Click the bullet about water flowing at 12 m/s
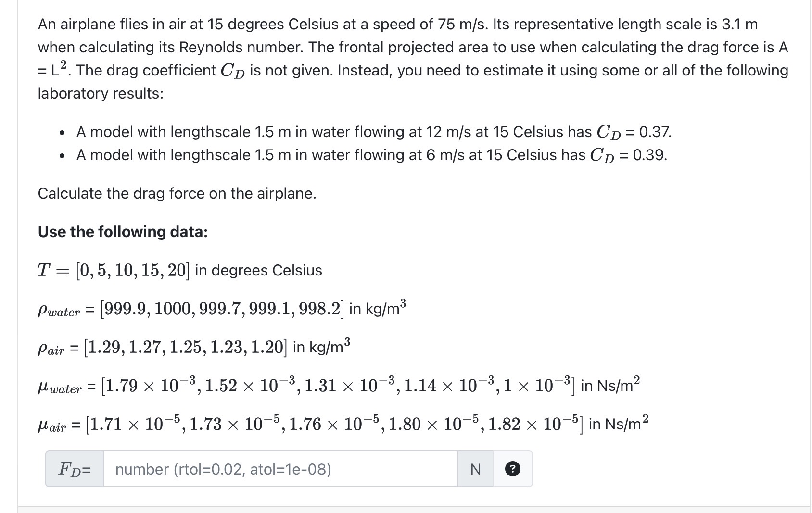The image size is (812, 513). pos(374,132)
